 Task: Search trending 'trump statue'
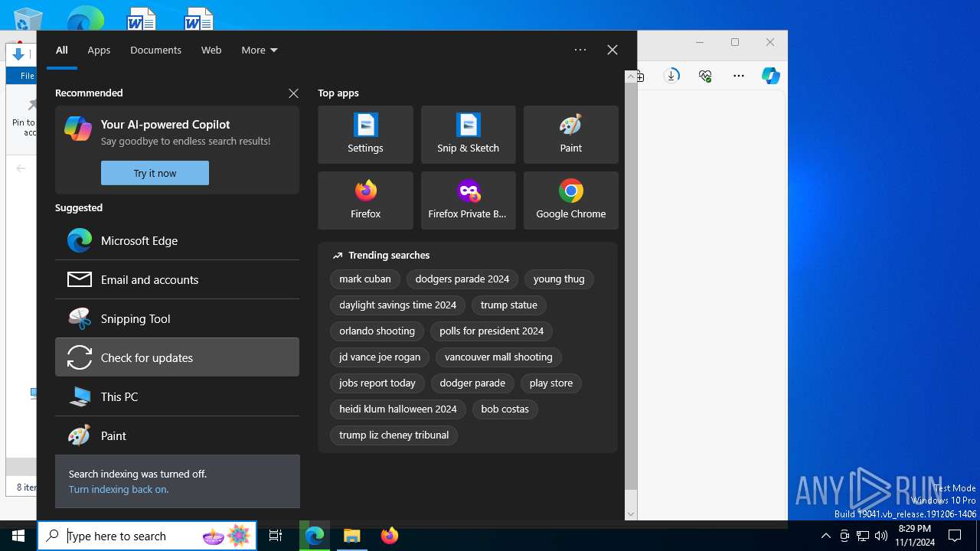point(509,305)
